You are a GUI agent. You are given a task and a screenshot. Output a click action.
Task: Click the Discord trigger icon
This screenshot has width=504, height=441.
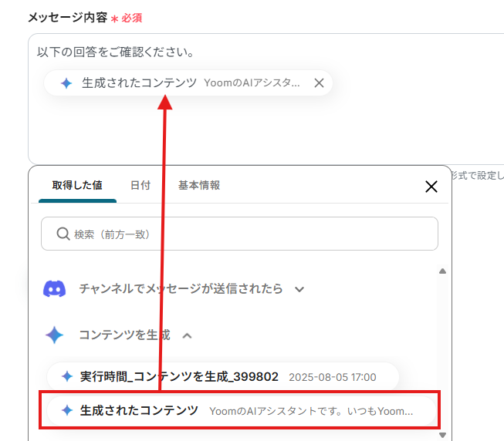pos(54,288)
